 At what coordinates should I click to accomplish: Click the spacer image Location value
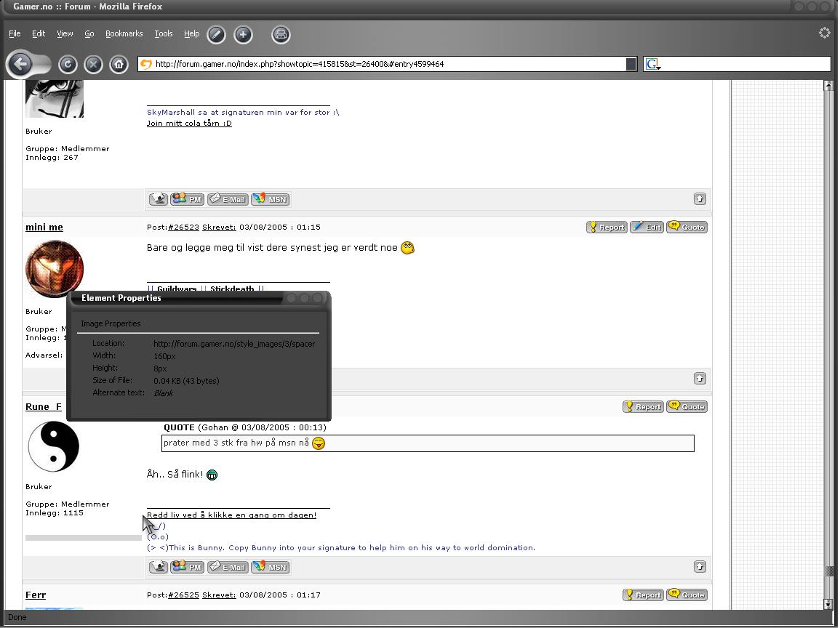coord(234,344)
